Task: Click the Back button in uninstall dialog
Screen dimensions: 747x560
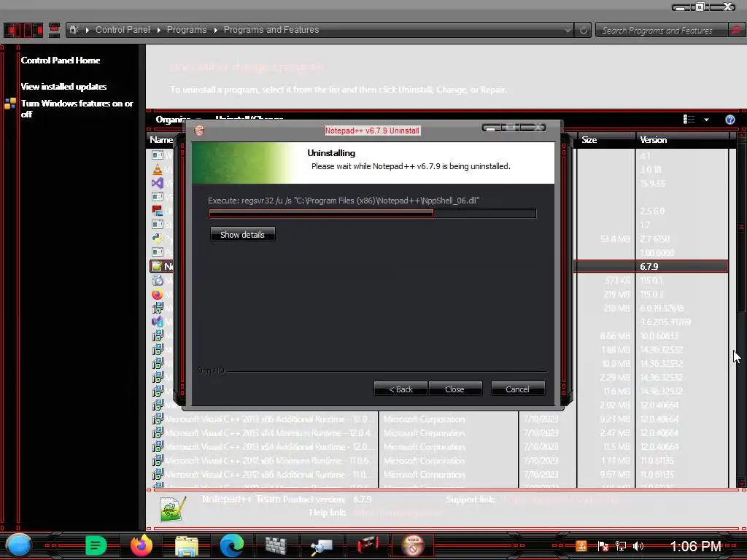Action: pyautogui.click(x=400, y=389)
